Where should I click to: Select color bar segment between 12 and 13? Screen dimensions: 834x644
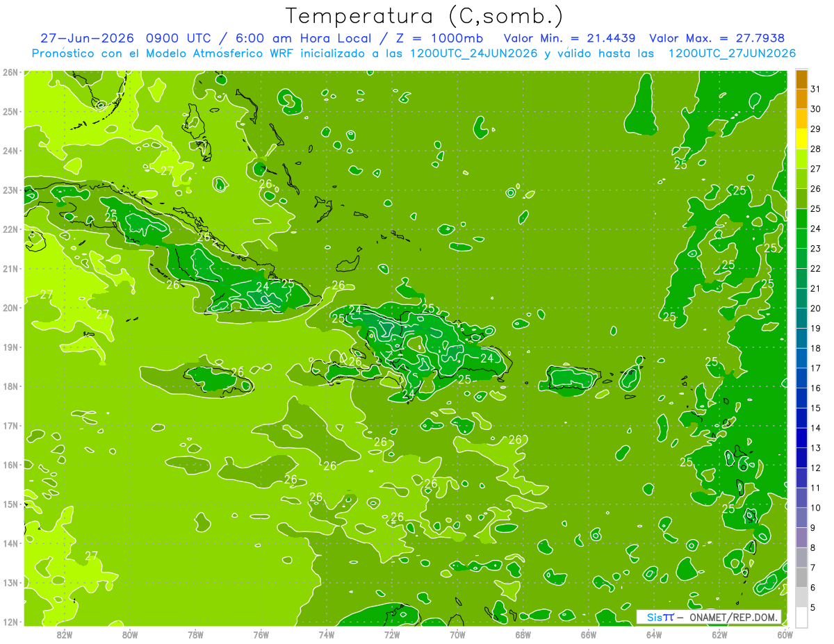801,457
